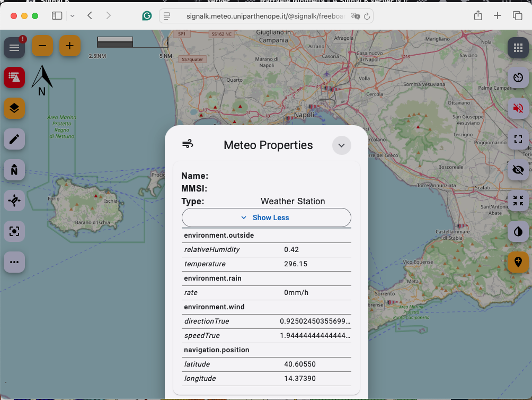Click the environment.outside section header
The height and width of the screenshot is (400, 532).
tap(219, 236)
